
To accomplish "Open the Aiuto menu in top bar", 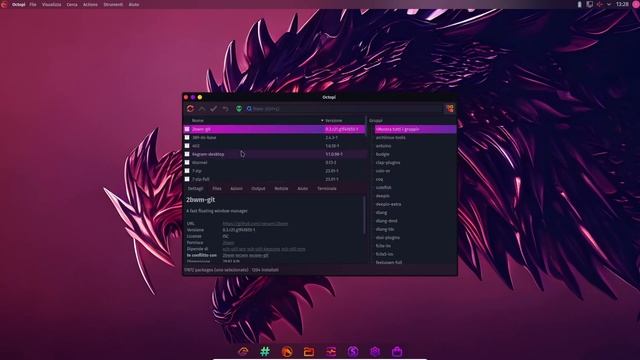I will tap(134, 4).
